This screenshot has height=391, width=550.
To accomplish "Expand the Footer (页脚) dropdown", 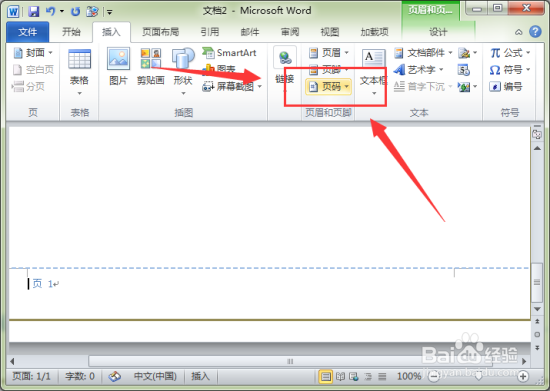I will (346, 70).
